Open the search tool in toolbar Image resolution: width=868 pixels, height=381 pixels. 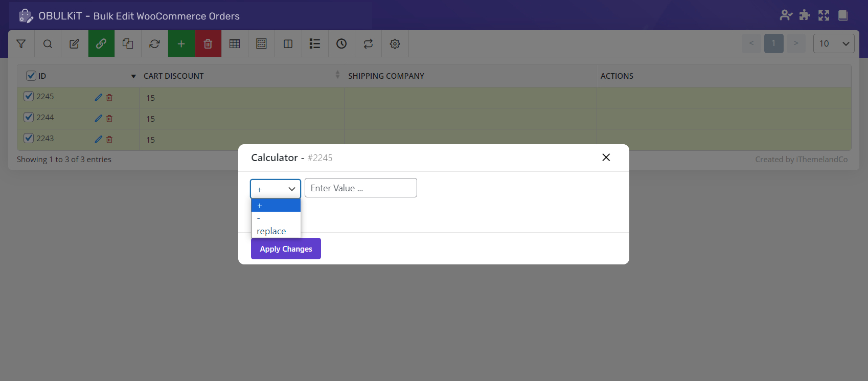point(48,44)
